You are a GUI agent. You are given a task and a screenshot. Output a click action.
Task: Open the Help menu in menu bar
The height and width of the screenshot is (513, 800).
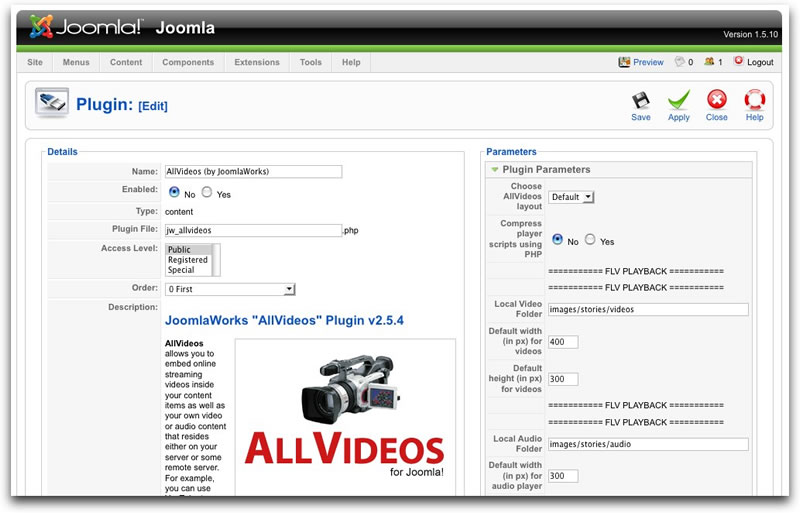click(351, 62)
